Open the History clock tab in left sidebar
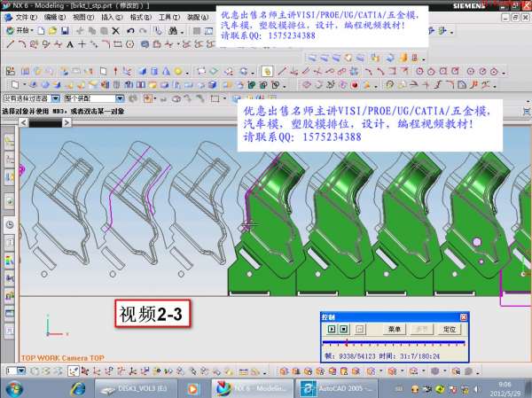The height and width of the screenshot is (398, 532). click(x=10, y=224)
